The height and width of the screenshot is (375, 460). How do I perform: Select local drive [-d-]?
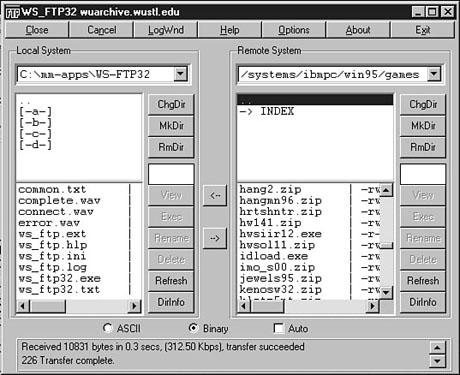click(35, 145)
